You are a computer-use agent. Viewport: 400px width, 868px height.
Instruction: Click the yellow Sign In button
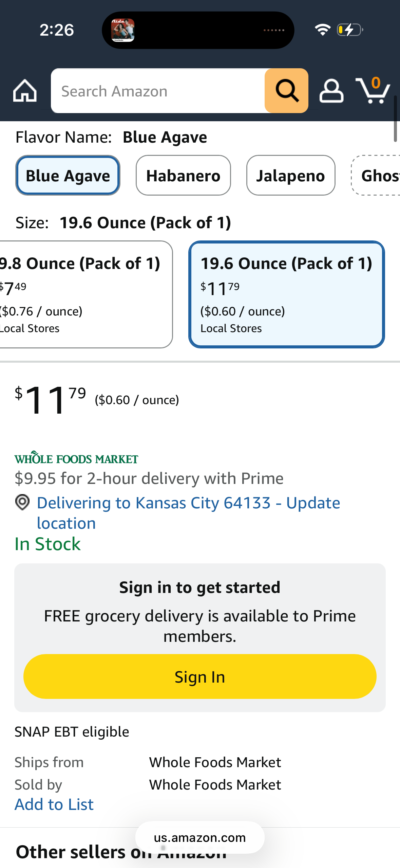pyautogui.click(x=200, y=676)
